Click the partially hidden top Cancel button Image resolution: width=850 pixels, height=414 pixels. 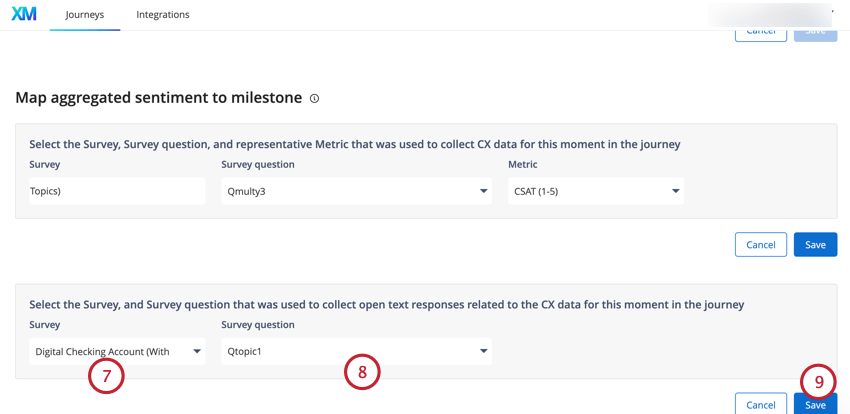(761, 35)
